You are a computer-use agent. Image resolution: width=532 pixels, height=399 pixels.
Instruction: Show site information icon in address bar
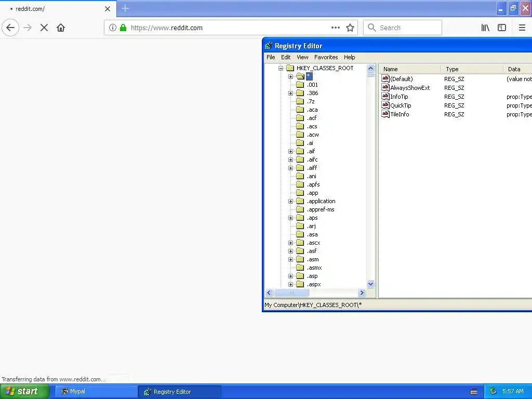(113, 28)
